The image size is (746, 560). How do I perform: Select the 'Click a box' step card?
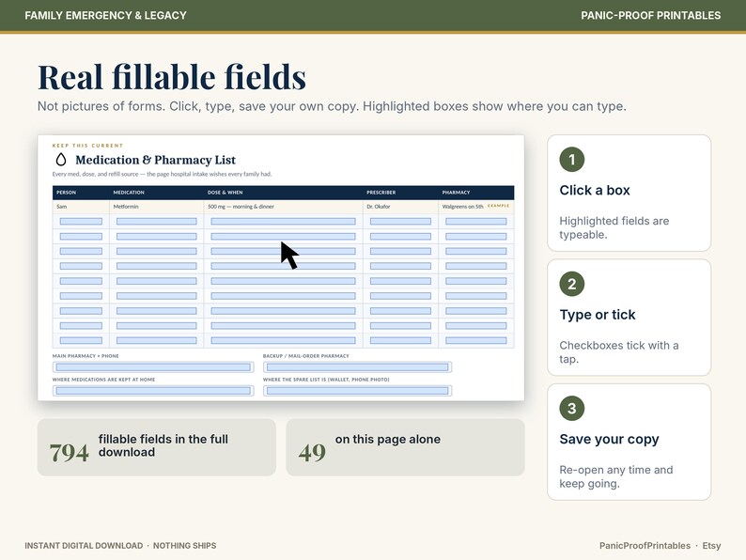coord(629,194)
